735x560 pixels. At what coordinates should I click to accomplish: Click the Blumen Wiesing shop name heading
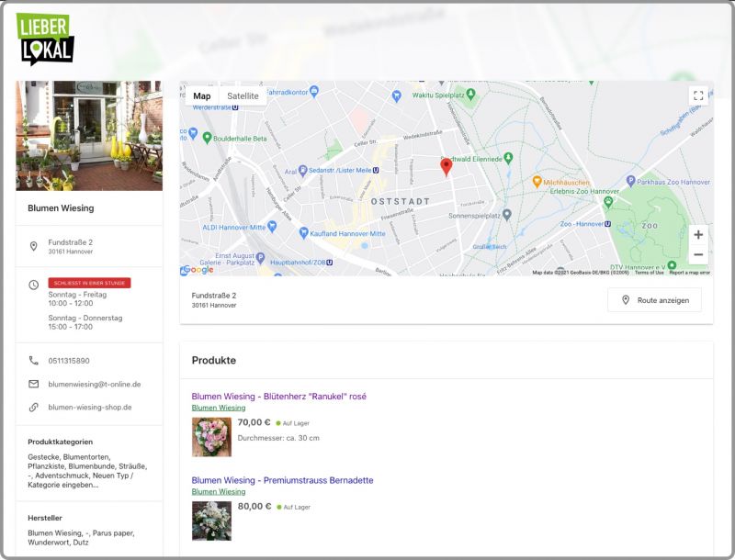click(x=61, y=207)
